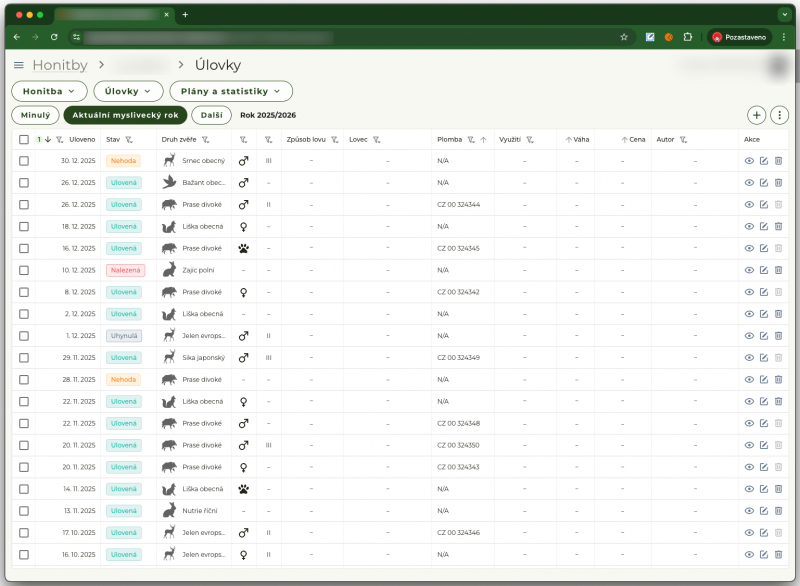
Task: Expand the Úlovky dropdown
Action: [x=128, y=91]
